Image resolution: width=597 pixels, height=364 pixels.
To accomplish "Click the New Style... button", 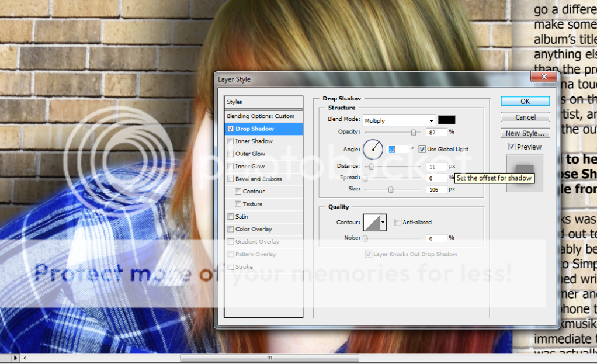I will (525, 133).
